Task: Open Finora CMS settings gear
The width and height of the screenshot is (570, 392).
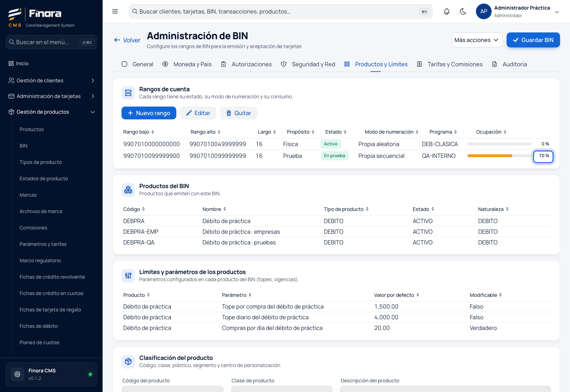Action: point(17,374)
